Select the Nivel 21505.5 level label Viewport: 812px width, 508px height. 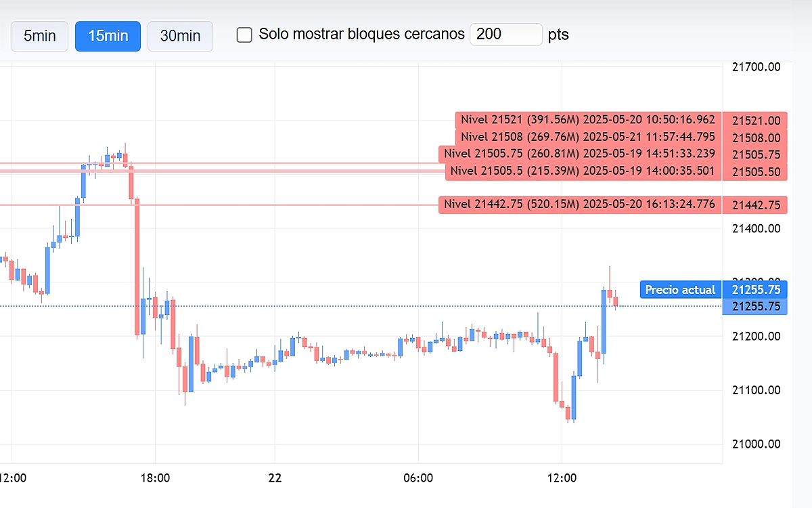(x=583, y=171)
